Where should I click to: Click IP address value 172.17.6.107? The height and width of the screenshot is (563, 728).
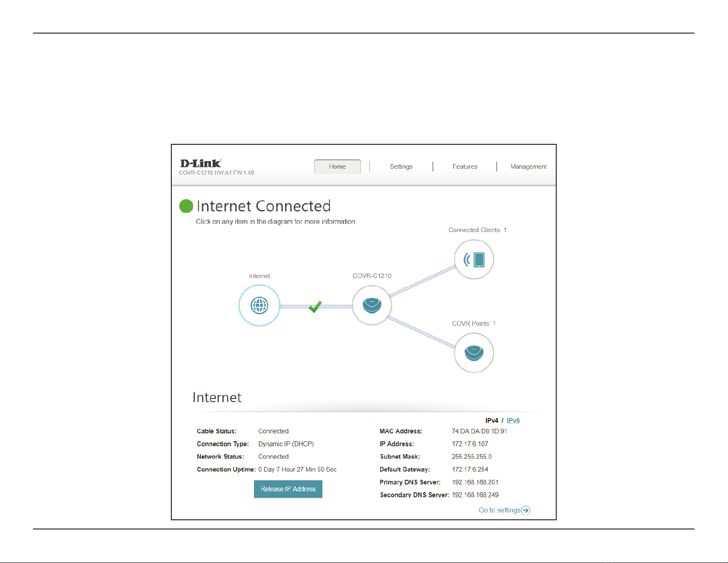(x=470, y=444)
